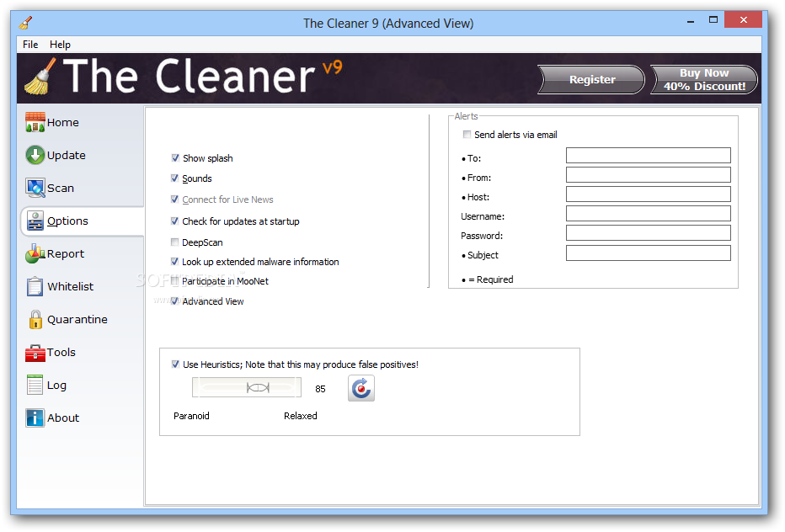Image resolution: width=785 pixels, height=532 pixels.
Task: Enable Participate in MooNet checkbox
Action: click(174, 281)
